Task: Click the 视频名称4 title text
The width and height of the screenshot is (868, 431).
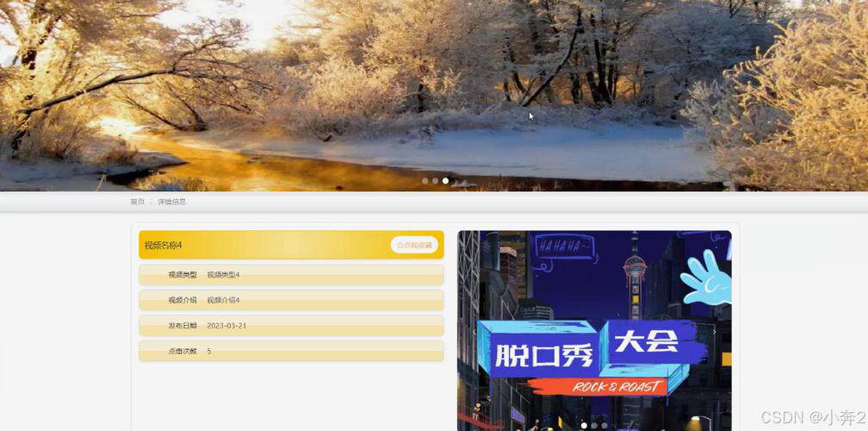Action: (164, 246)
